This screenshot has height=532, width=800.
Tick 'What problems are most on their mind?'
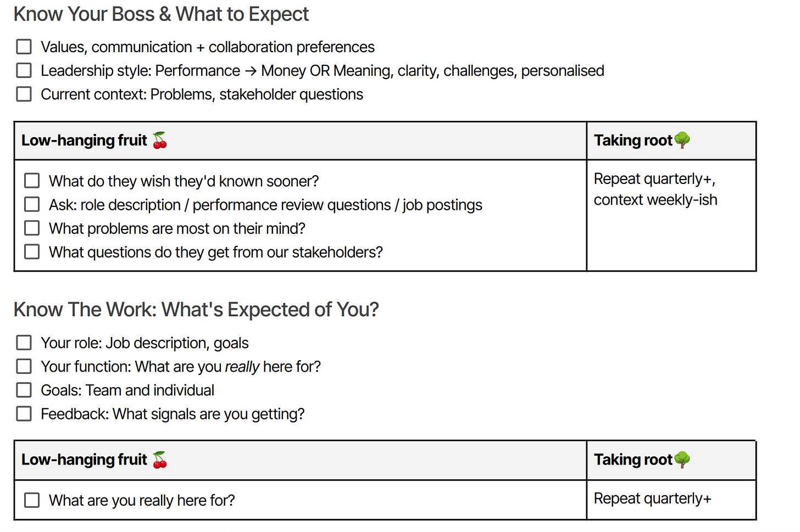32,228
